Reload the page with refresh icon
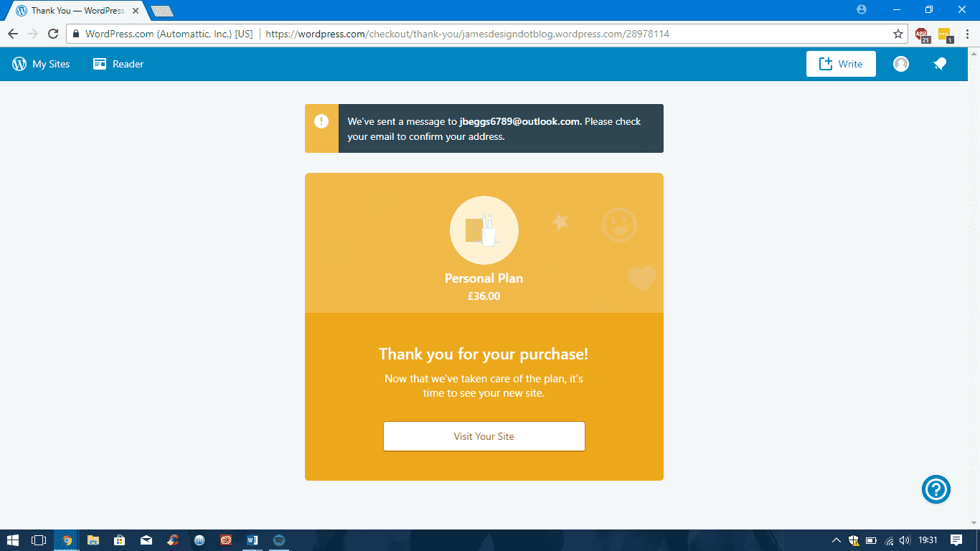The height and width of the screenshot is (551, 980). point(52,34)
